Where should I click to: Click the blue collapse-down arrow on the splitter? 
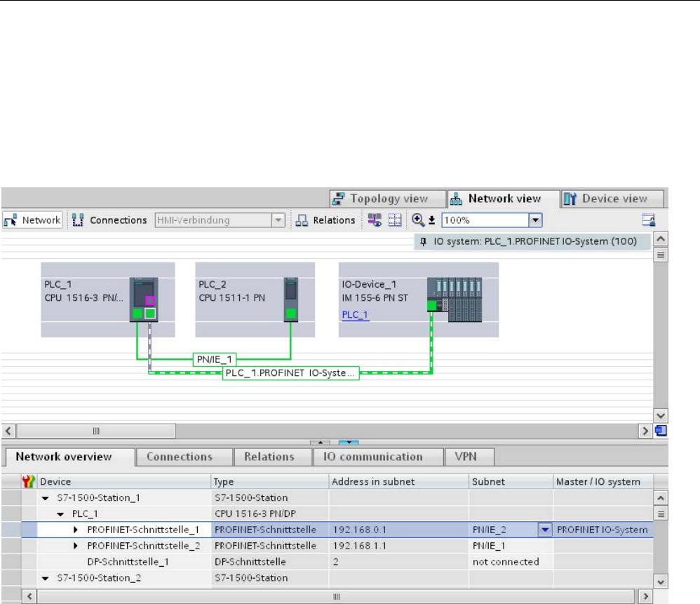tap(349, 443)
